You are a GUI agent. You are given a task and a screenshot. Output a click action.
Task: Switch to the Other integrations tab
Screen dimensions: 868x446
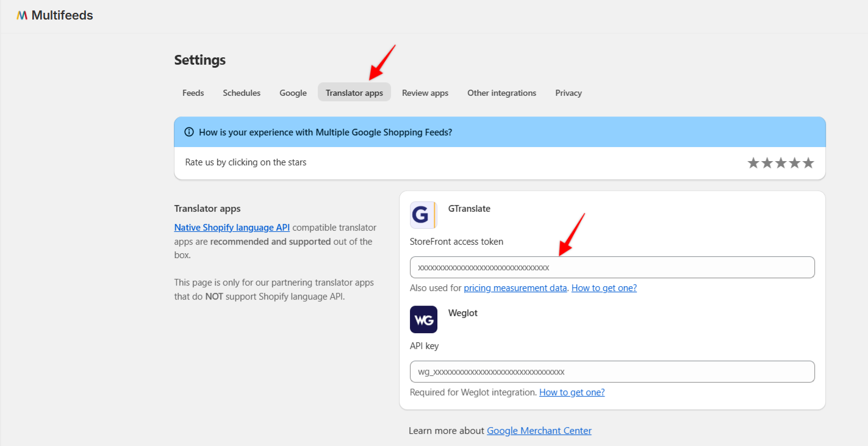click(x=502, y=93)
